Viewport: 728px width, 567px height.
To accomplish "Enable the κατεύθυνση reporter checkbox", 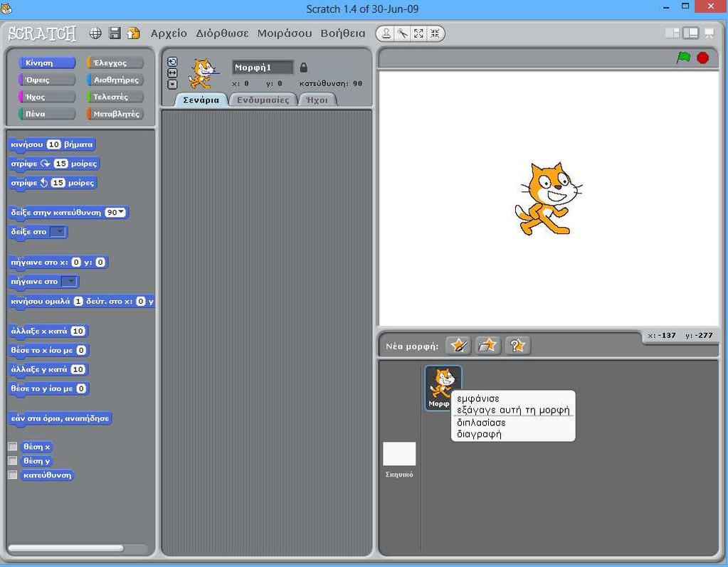I will click(x=13, y=475).
